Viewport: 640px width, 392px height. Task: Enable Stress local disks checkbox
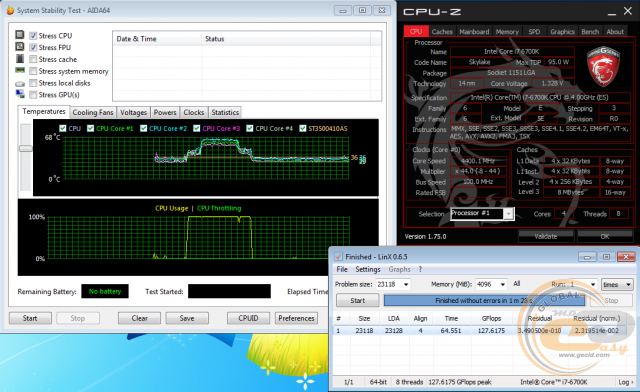33,83
